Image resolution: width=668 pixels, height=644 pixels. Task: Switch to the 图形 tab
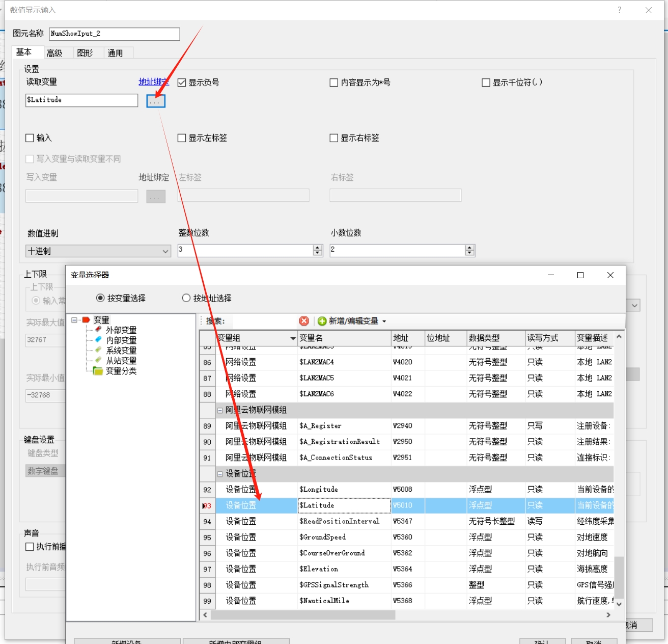point(85,53)
